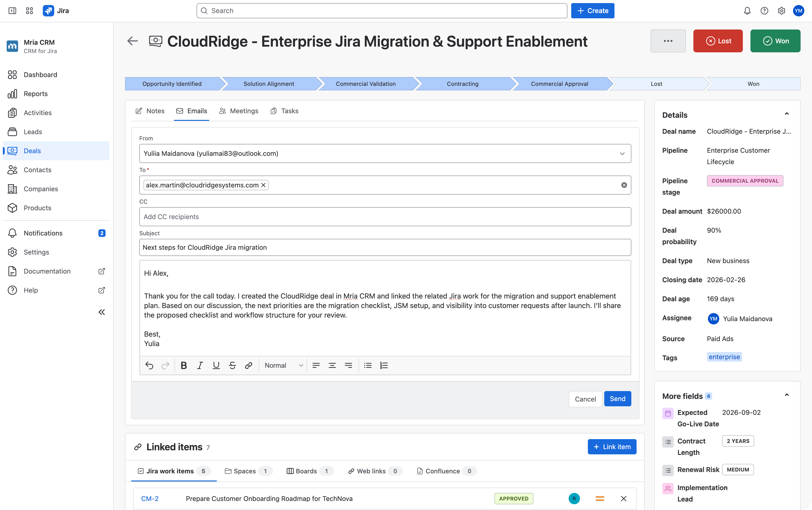Undo the last email edit
Viewport: 812px width, 510px height.
click(149, 365)
